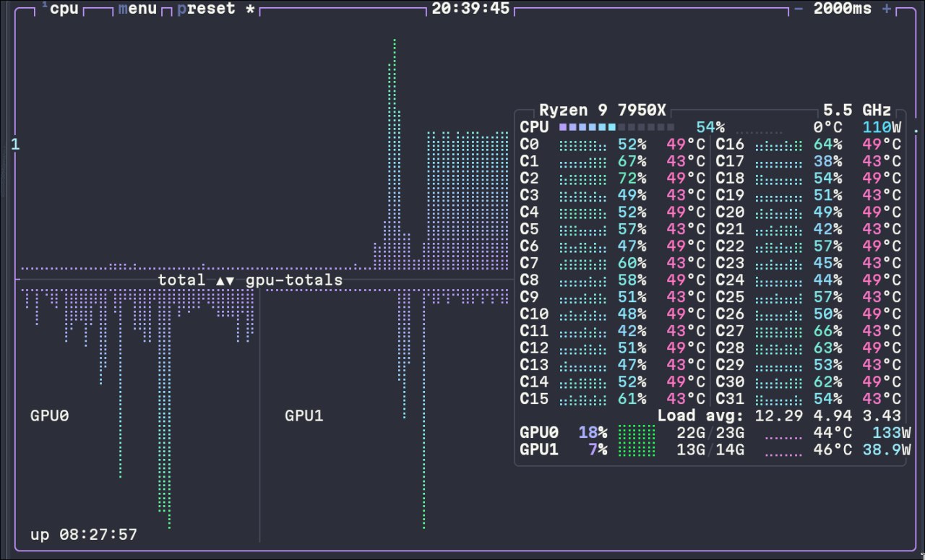Click the GPU0 green memory usage graph
Viewport: 925px width, 560px height.
637,433
